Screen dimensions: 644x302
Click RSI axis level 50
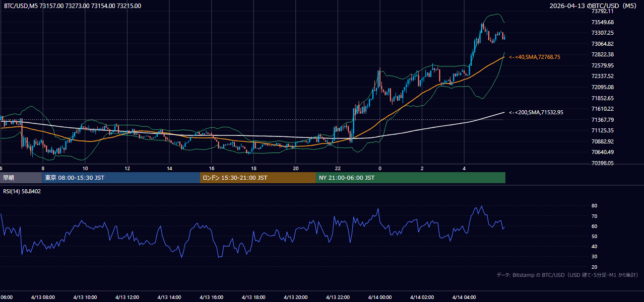click(594, 236)
